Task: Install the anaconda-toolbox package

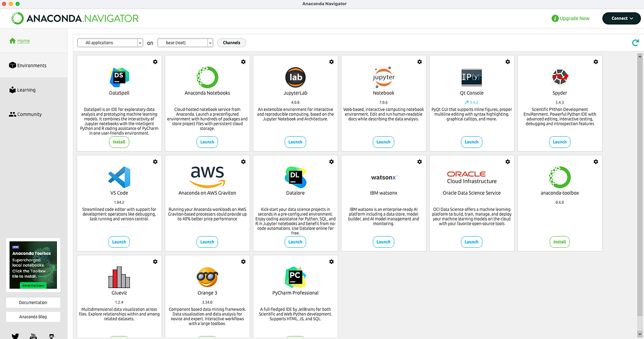Action: pyautogui.click(x=559, y=241)
